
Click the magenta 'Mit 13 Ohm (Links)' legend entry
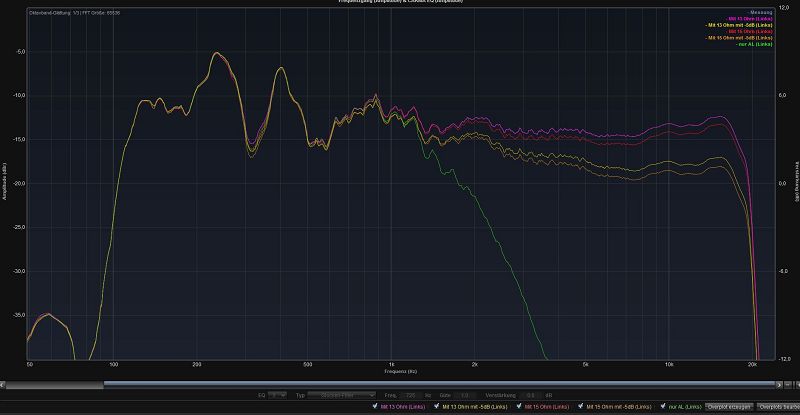(x=749, y=18)
